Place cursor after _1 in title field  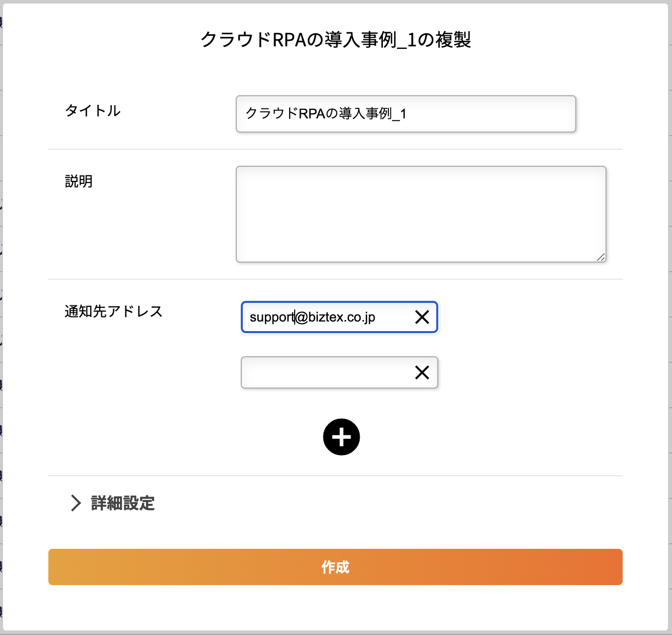[x=407, y=114]
